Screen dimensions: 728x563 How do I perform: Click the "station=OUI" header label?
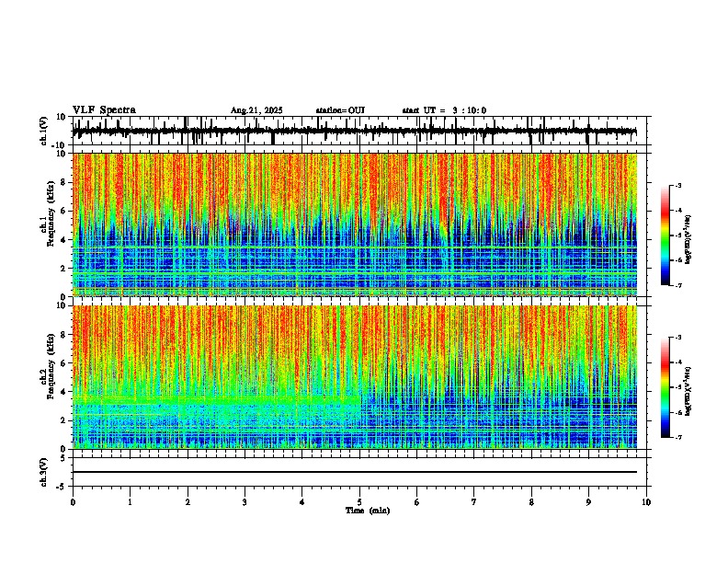(340, 110)
